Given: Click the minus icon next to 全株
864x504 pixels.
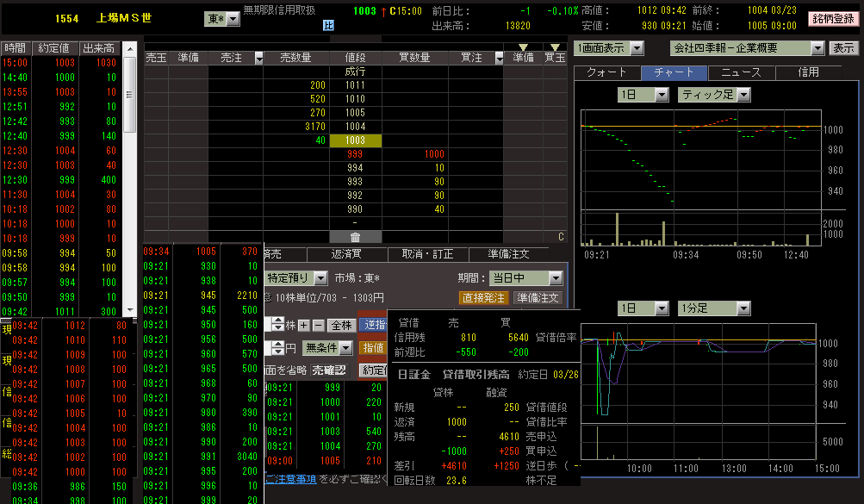Looking at the screenshot, I should tap(317, 325).
